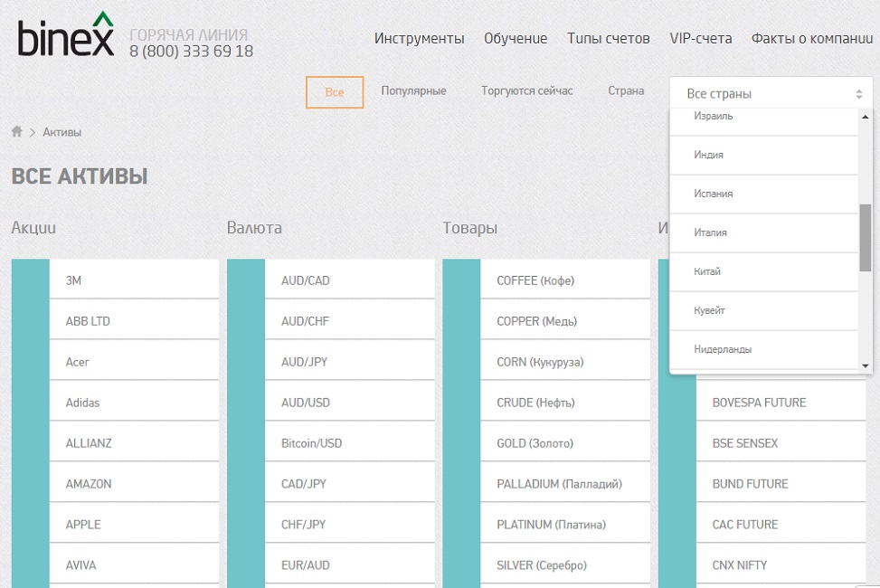Go to home via breadcrumb house icon
Image resolution: width=880 pixels, height=588 pixels.
point(17,131)
